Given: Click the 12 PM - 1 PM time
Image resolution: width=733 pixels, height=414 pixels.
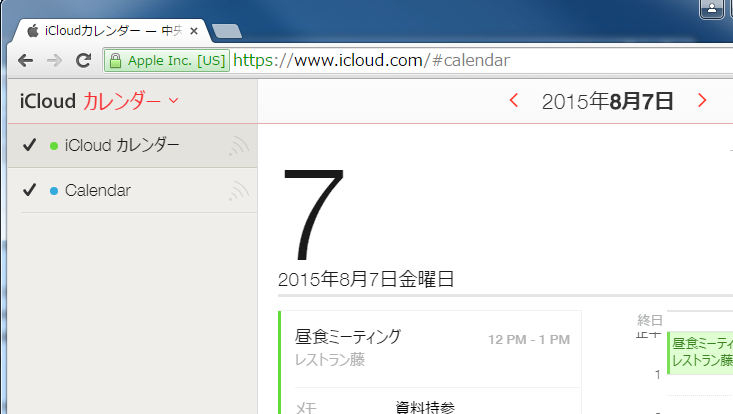Looking at the screenshot, I should pos(529,340).
